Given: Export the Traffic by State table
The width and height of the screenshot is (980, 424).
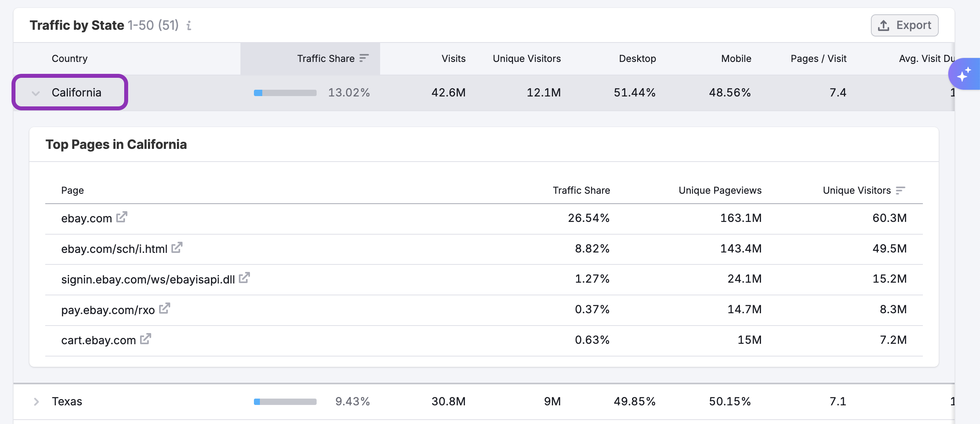Looking at the screenshot, I should 904,25.
